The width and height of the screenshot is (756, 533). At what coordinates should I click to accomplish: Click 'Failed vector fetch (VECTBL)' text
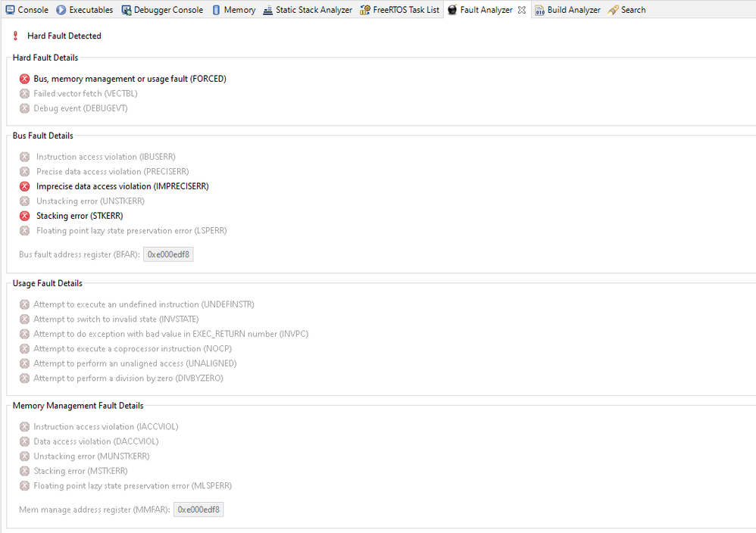[86, 93]
